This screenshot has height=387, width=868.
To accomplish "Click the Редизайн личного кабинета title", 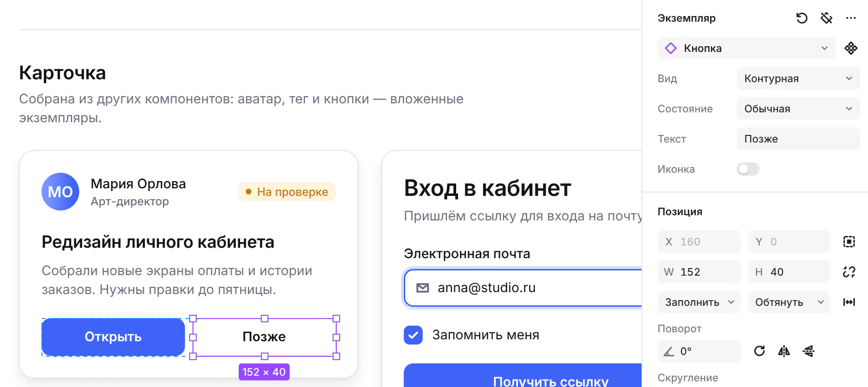I will click(158, 242).
